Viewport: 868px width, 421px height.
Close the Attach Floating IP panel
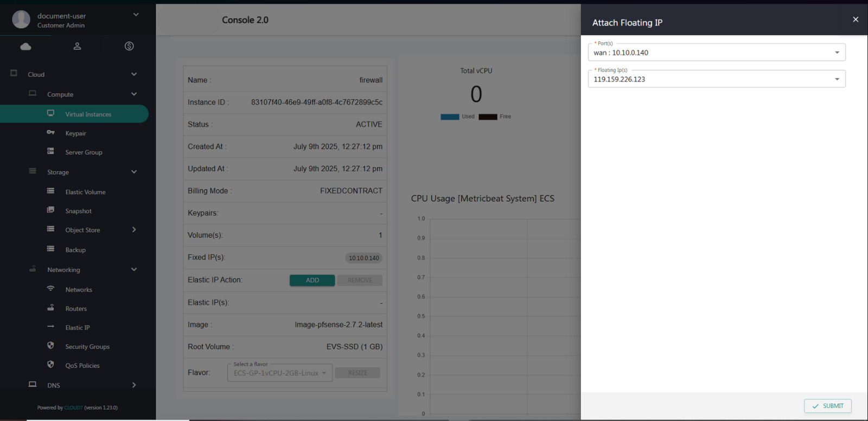tap(856, 20)
